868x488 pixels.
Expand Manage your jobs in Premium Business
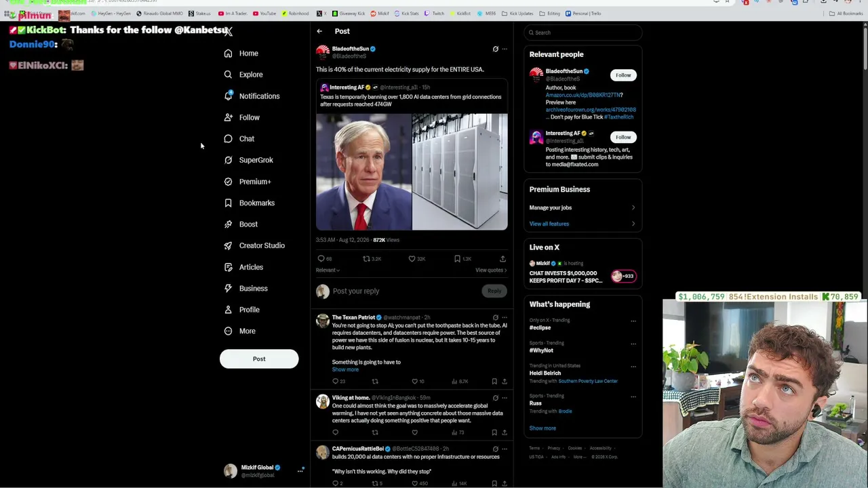(x=583, y=207)
